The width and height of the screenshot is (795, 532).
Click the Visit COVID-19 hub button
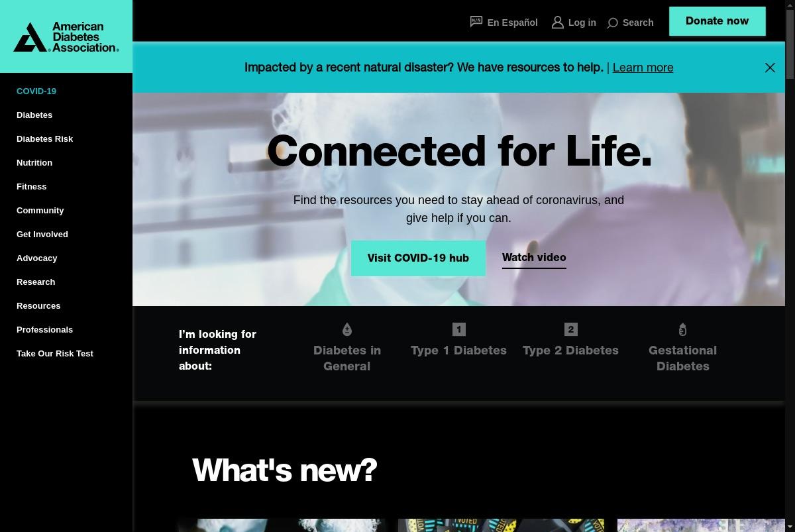point(418,258)
